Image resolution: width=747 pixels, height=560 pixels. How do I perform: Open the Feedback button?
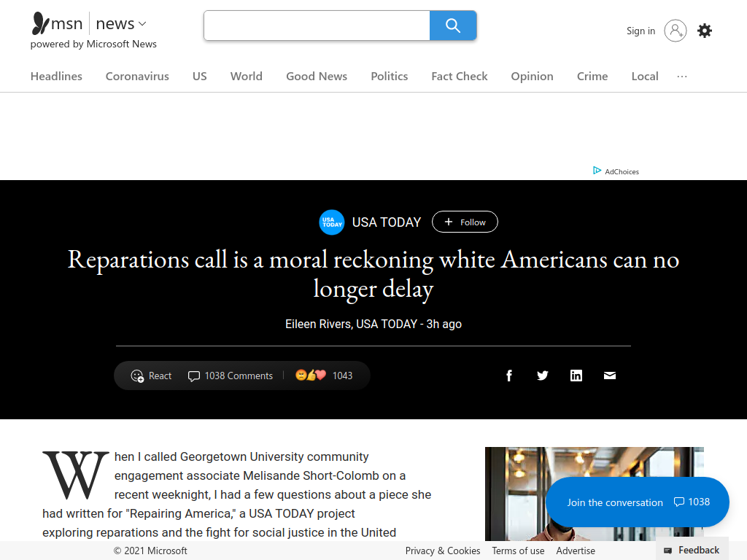(692, 551)
